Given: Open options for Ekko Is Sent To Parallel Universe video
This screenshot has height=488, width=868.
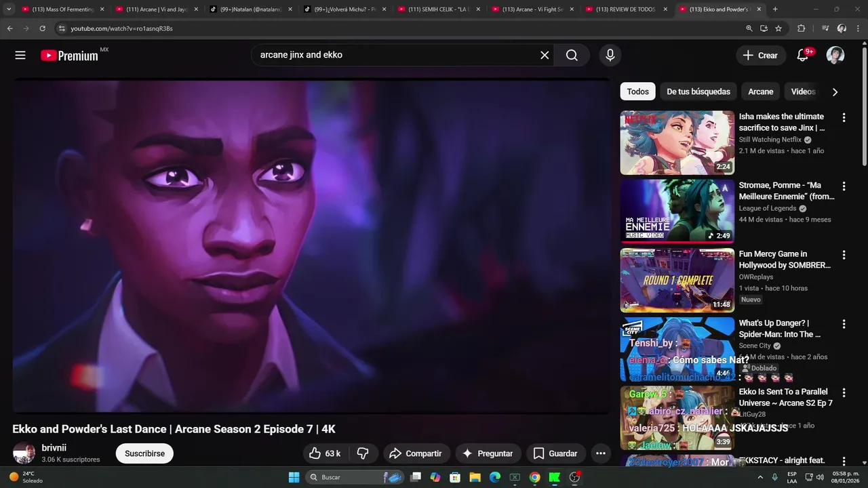Looking at the screenshot, I should coord(844,393).
